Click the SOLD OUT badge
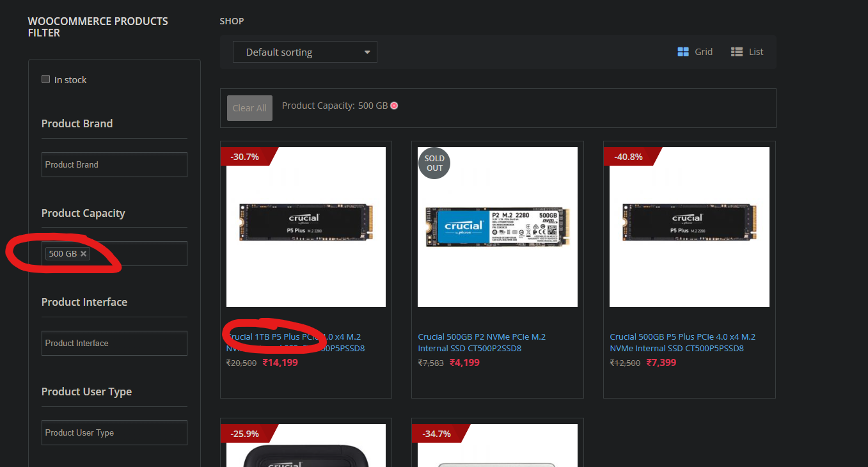Viewport: 868px width, 467px height. tap(434, 163)
